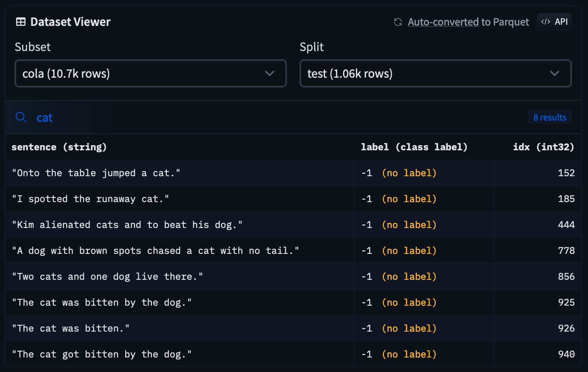The height and width of the screenshot is (372, 588).
Task: Click the (no label) value beside idx 152
Action: [409, 173]
